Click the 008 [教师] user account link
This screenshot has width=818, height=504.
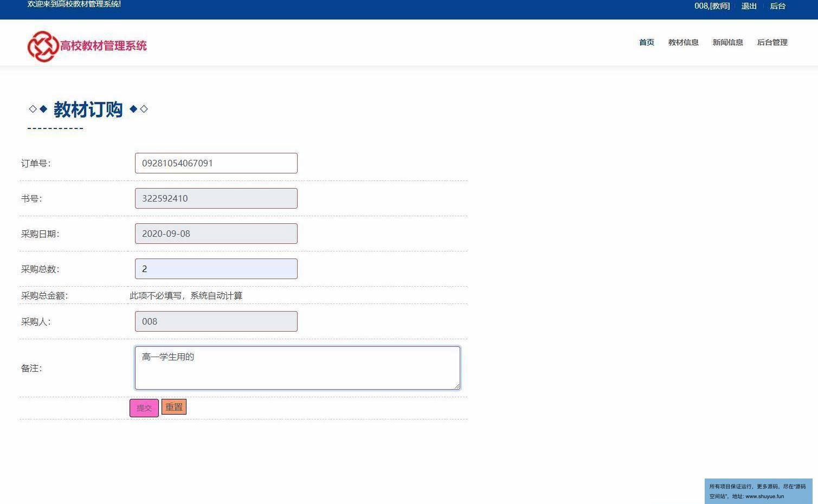[712, 6]
